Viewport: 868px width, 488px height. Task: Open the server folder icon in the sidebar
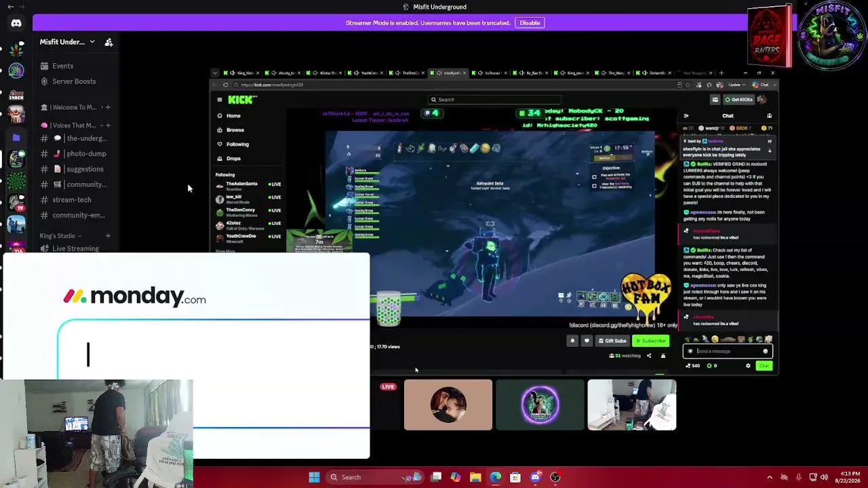click(x=16, y=138)
